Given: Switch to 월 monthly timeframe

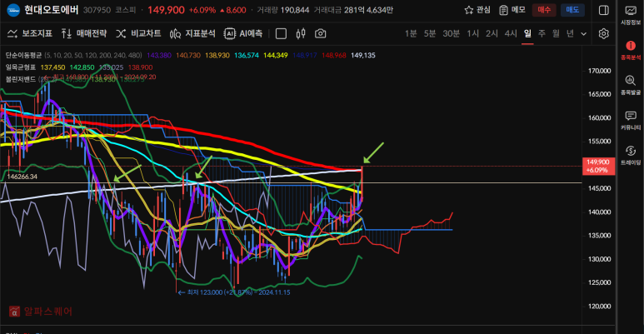Looking at the screenshot, I should [x=556, y=33].
